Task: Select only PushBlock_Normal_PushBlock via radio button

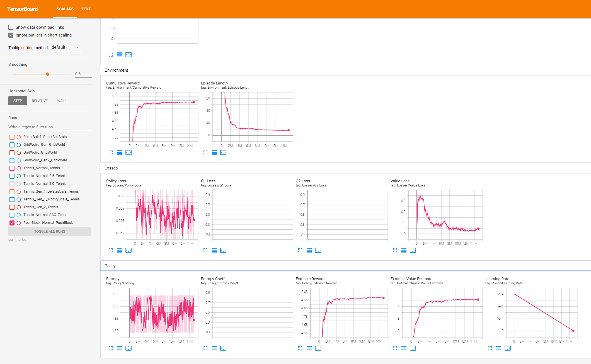Action: coord(19,223)
